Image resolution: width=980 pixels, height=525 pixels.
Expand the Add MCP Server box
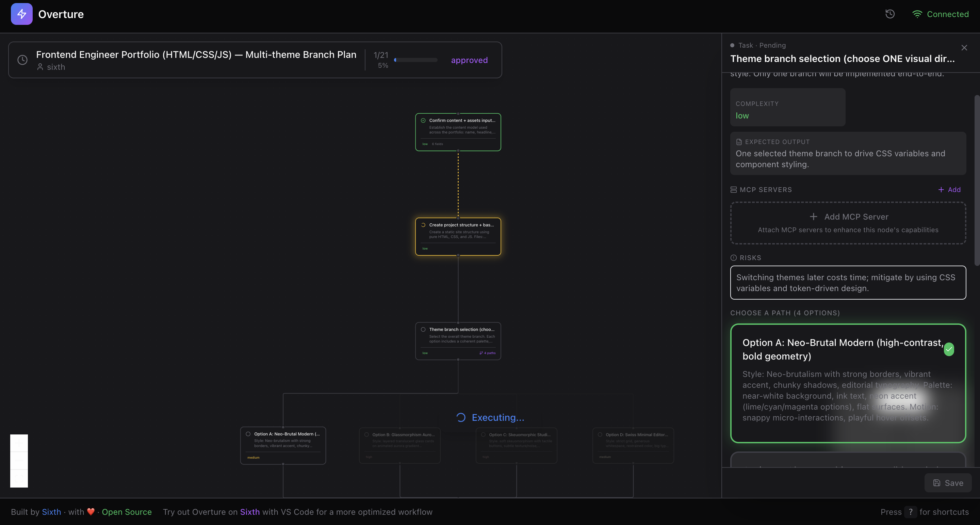848,223
